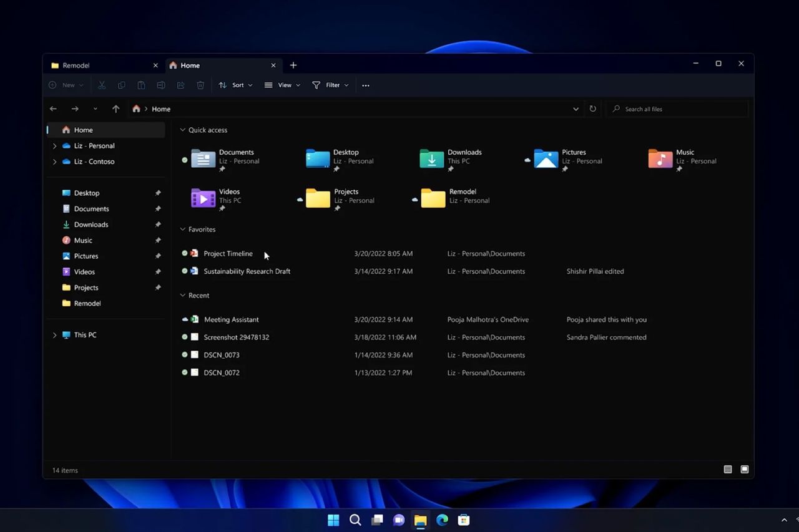This screenshot has height=532, width=799.
Task: Share files with the Share toolbar icon
Action: (x=180, y=85)
